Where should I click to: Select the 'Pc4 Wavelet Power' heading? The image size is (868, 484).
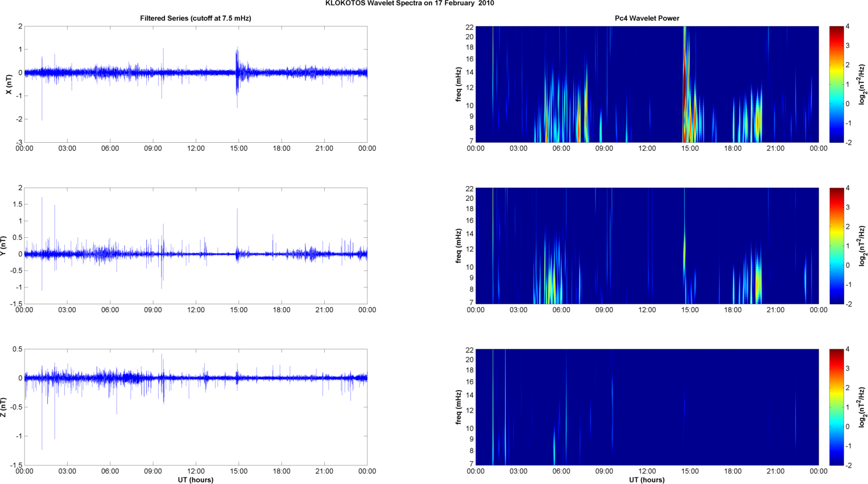tap(647, 18)
